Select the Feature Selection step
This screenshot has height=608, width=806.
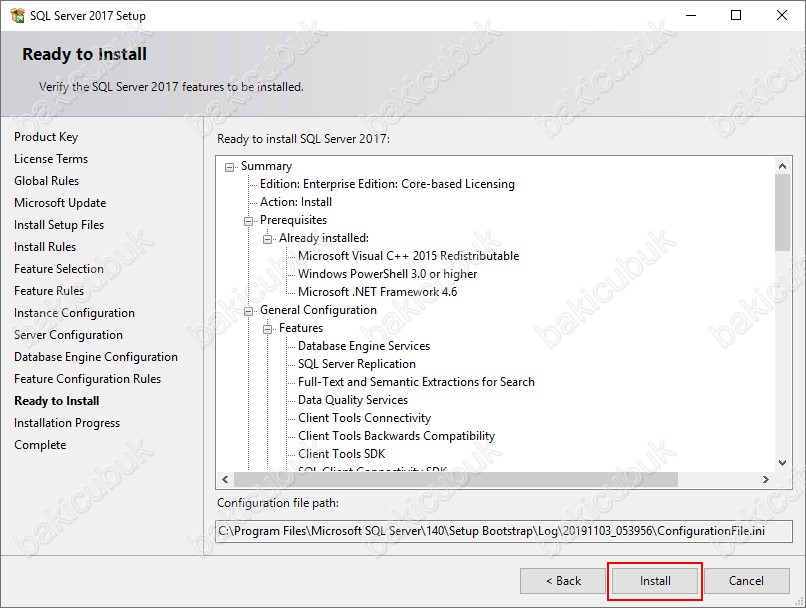click(59, 269)
